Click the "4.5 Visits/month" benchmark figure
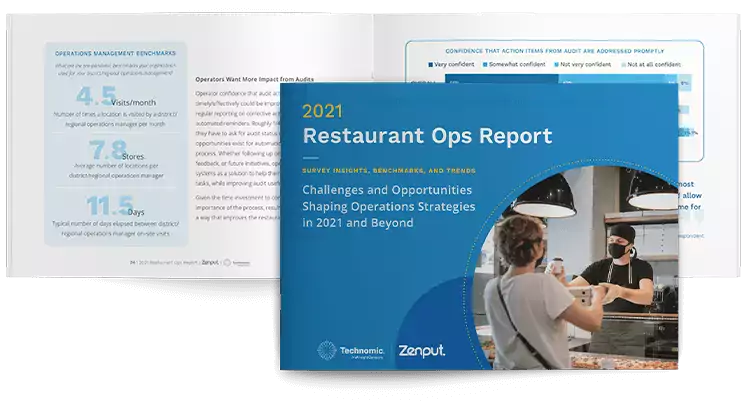The image size is (746, 420). tap(116, 97)
